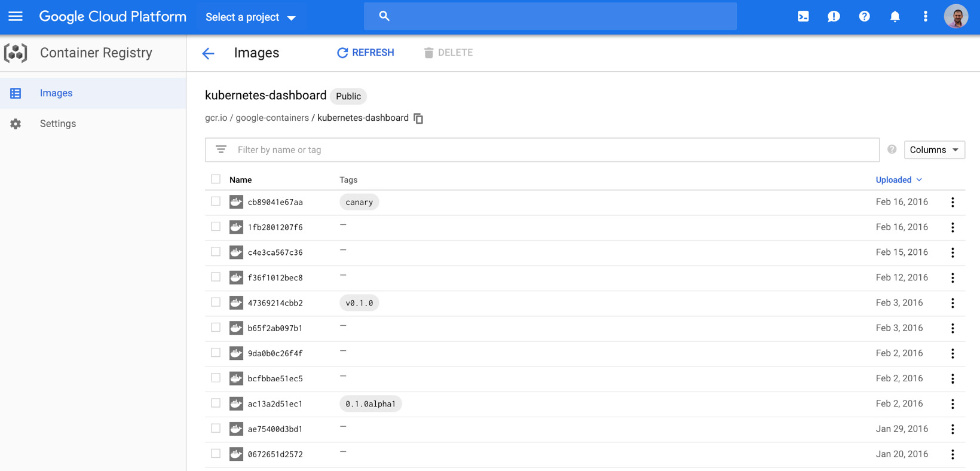Check the b65f2ab097b1 image row
Image resolution: width=980 pixels, height=471 pixels.
click(216, 328)
